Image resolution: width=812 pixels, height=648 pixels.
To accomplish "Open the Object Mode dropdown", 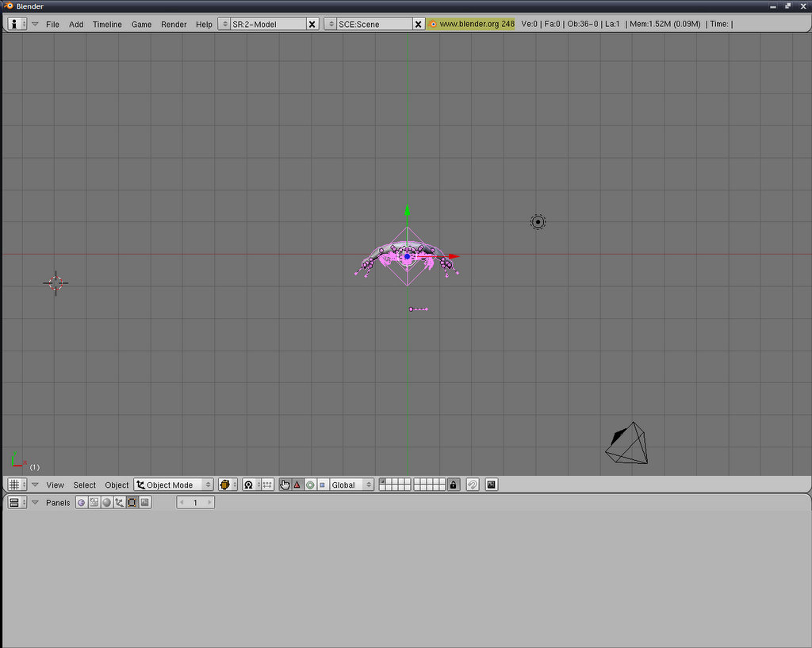I will (174, 485).
